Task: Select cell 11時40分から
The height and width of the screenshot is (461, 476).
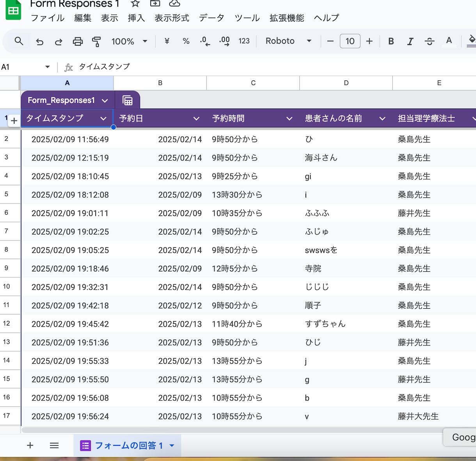Action: click(x=253, y=324)
